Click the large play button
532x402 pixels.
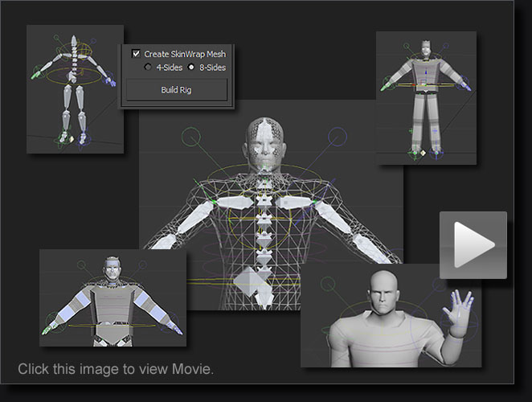click(473, 245)
